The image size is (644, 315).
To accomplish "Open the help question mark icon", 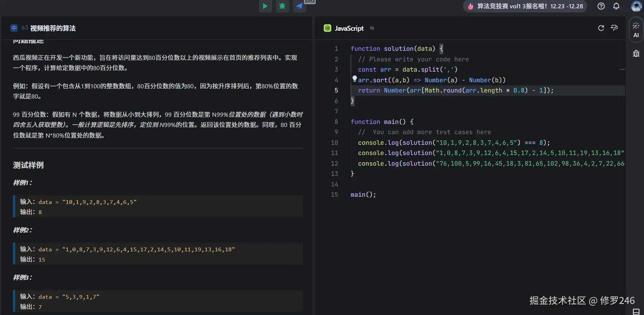I will coord(601,6).
